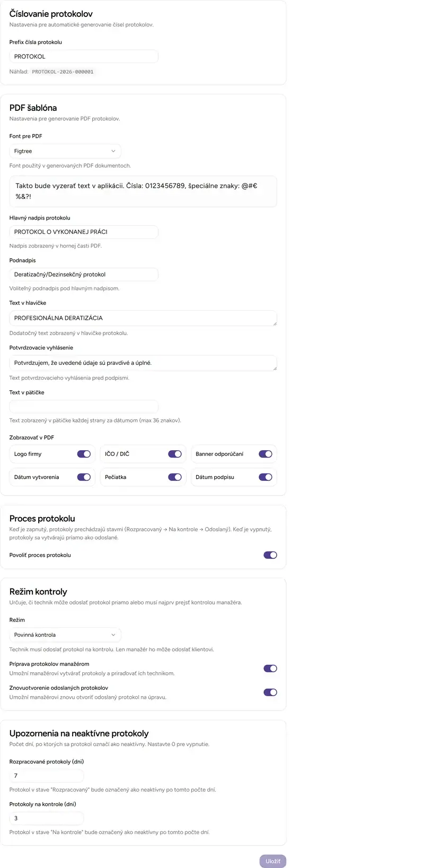Focus the Protokoly na kontrole (dni) field
Screen dimensions: 424x868
point(47,818)
